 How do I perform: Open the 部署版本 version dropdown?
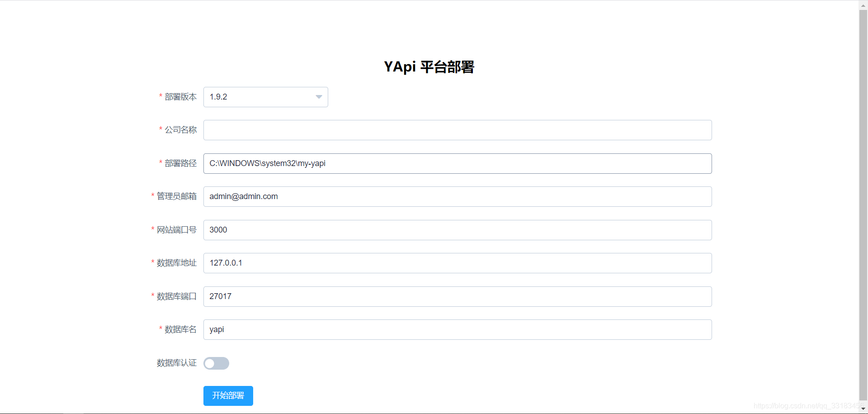(265, 97)
